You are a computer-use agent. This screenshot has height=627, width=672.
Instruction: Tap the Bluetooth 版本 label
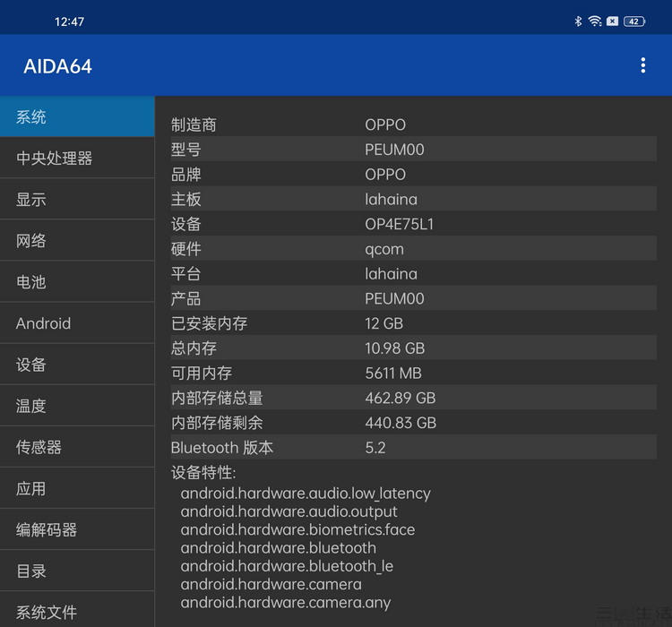click(222, 448)
